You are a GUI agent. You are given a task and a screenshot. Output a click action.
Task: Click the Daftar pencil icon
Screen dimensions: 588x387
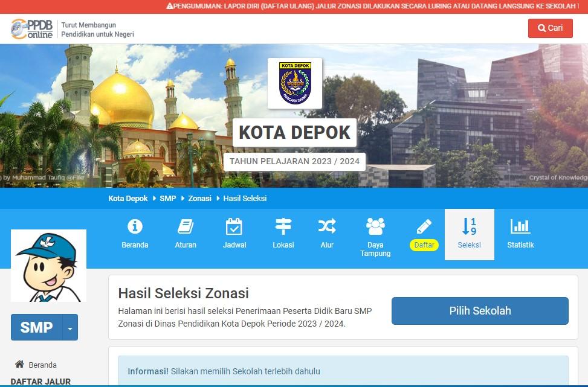tap(424, 226)
